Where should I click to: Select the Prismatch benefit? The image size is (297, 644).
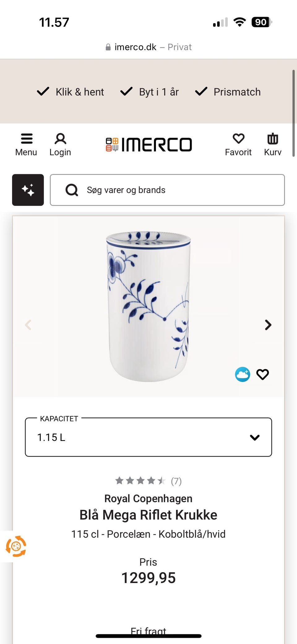tap(228, 92)
